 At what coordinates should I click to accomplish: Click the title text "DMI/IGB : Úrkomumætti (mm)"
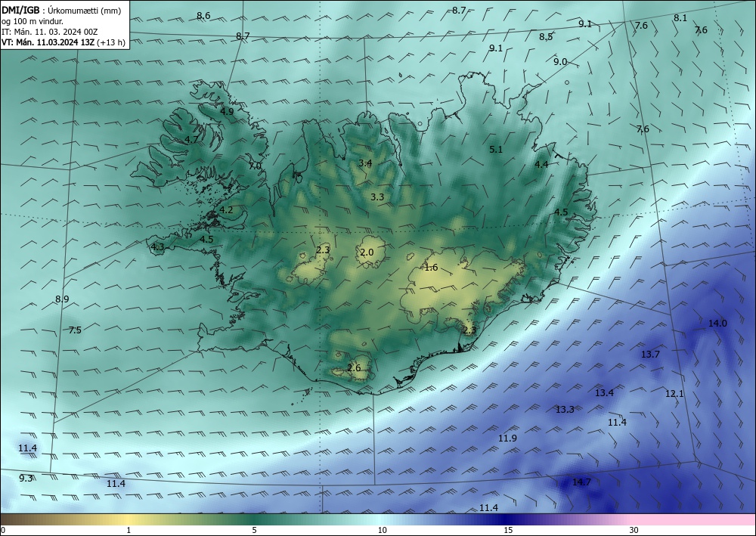pyautogui.click(x=61, y=10)
